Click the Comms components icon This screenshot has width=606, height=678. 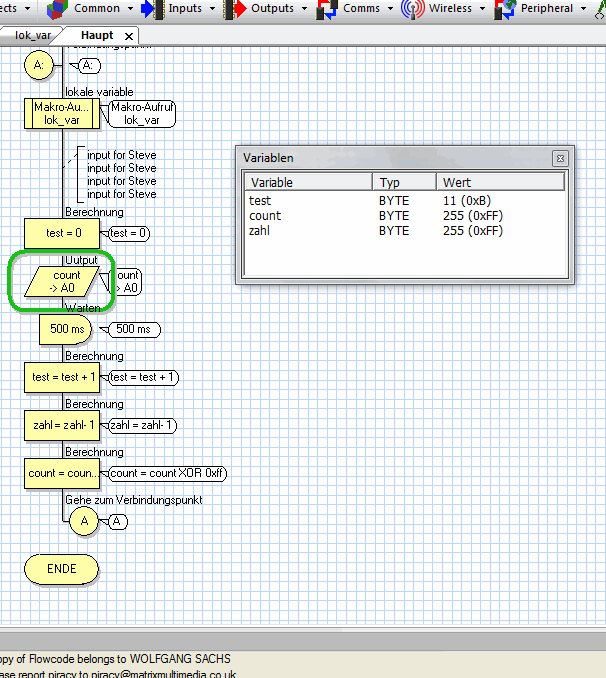pyautogui.click(x=327, y=10)
